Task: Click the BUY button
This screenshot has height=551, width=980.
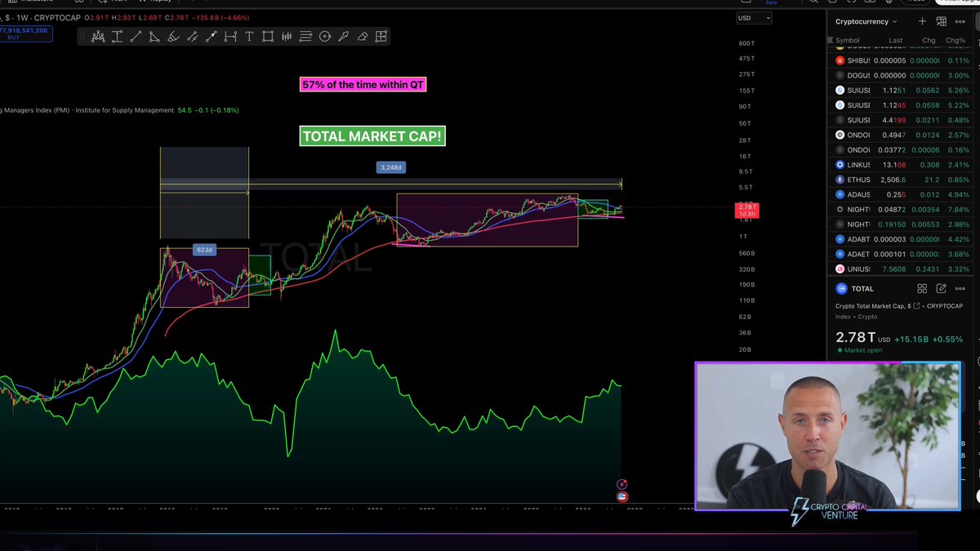Action: point(26,34)
